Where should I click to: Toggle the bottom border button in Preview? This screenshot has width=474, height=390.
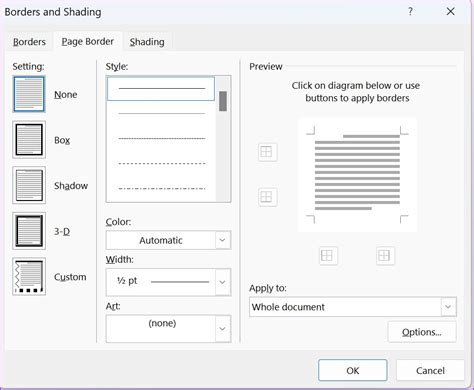[267, 197]
